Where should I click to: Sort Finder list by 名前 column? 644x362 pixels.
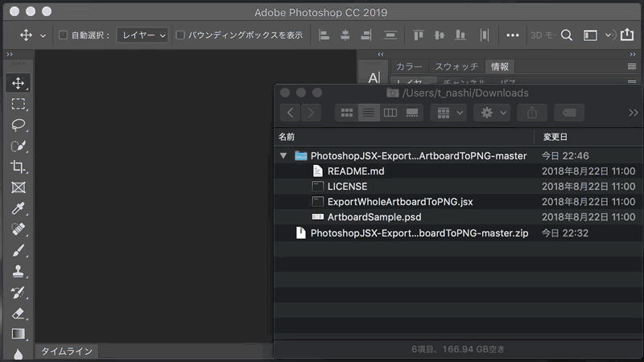point(404,137)
